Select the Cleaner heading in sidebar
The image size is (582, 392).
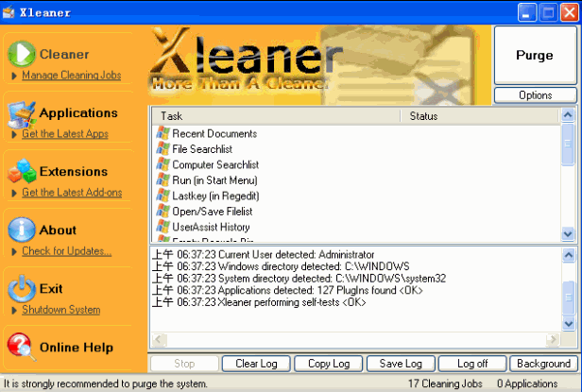coord(64,54)
